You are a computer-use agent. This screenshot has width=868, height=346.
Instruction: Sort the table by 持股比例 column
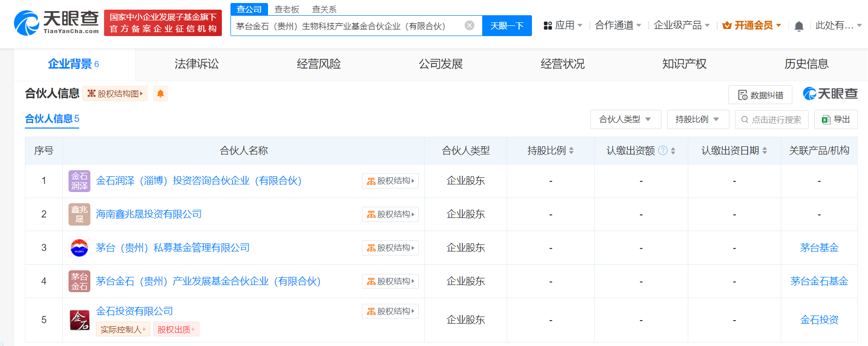click(571, 151)
